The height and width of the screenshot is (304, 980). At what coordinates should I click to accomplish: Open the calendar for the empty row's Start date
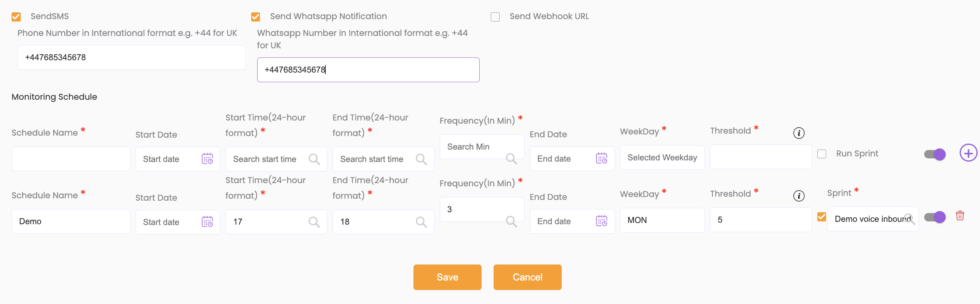pyautogui.click(x=207, y=159)
